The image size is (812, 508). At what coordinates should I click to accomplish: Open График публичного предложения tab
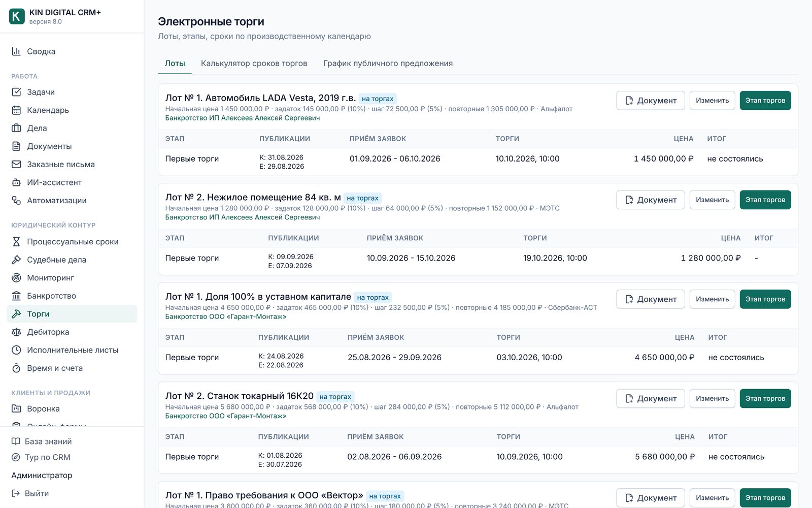(x=388, y=63)
